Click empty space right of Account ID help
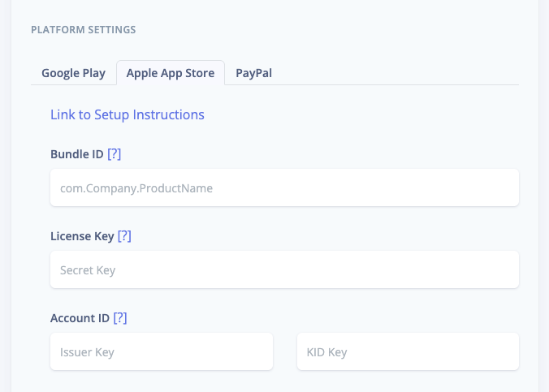Screen dimensions: 549x392 [325, 317]
